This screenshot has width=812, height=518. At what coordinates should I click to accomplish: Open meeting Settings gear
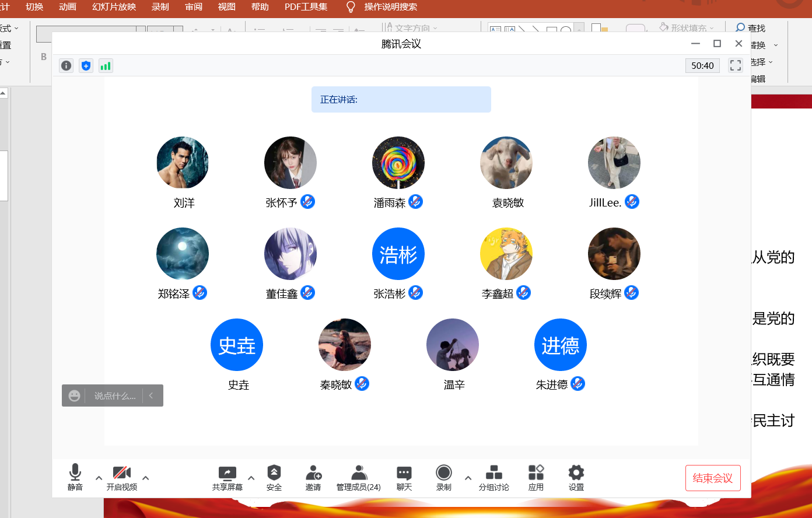(576, 478)
